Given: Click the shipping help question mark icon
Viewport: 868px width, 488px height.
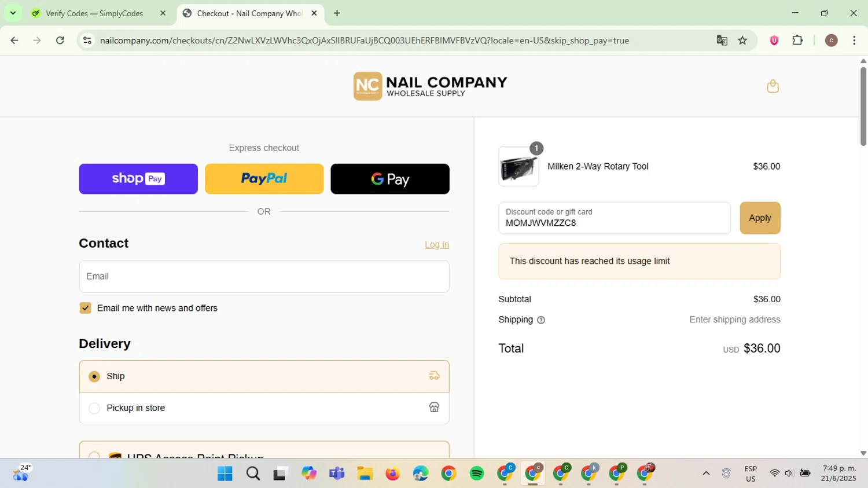Looking at the screenshot, I should tap(541, 320).
